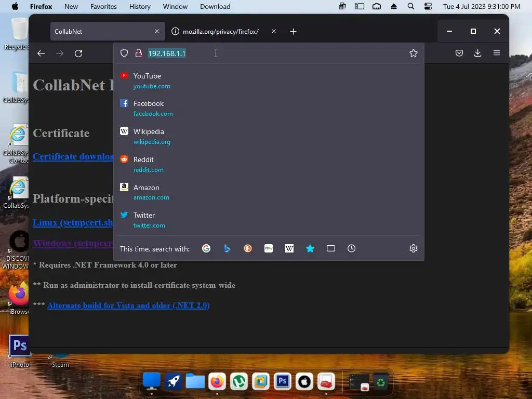Close the mozilla.org privacy tab
Image resolution: width=532 pixels, height=399 pixels.
274,31
